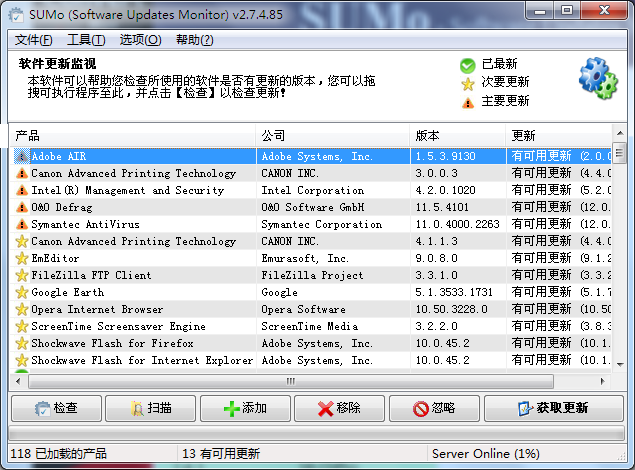Click the star icon for Shockwave Flash for Firefox

pyautogui.click(x=21, y=343)
